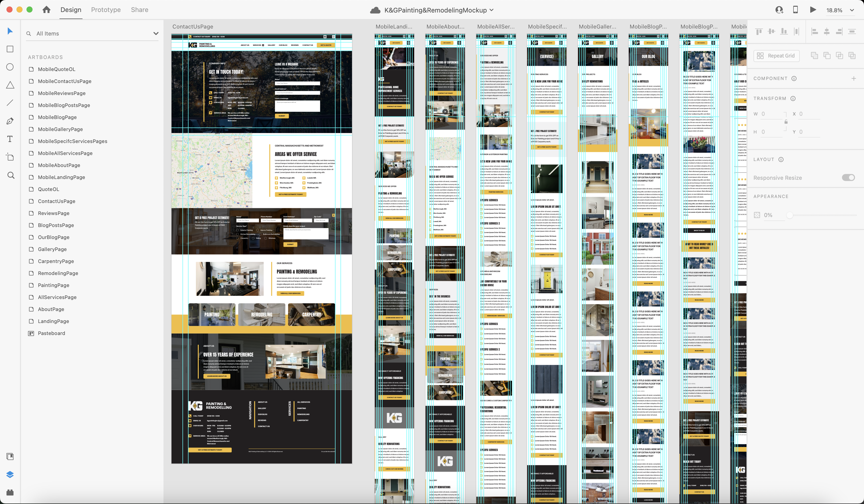
Task: Select the Text tool
Action: point(10,139)
